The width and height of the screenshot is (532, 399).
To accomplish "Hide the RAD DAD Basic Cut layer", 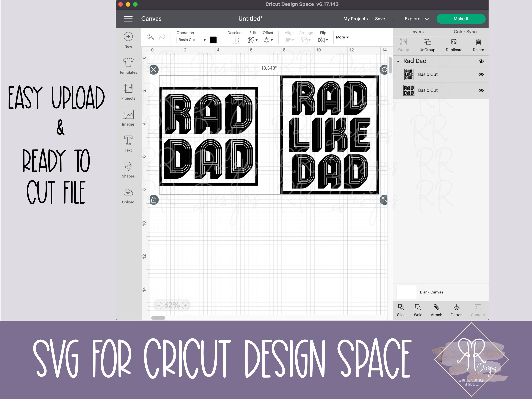I will point(481,90).
